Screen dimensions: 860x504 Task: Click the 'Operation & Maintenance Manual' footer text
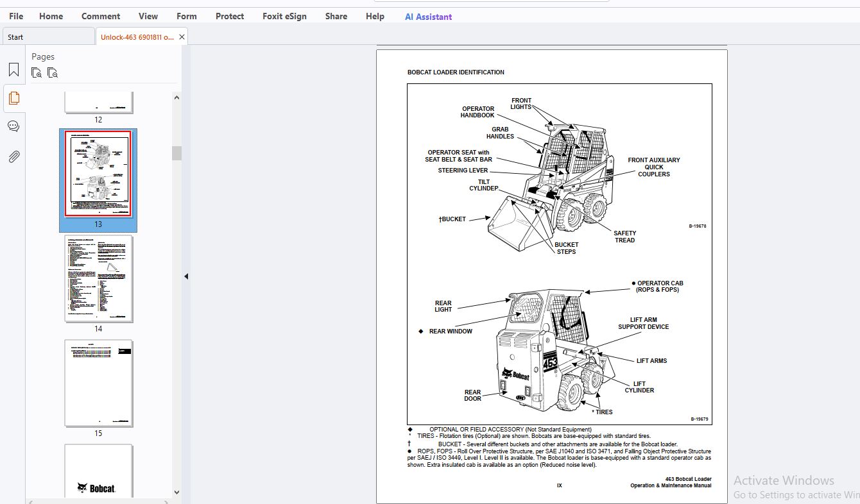point(671,485)
